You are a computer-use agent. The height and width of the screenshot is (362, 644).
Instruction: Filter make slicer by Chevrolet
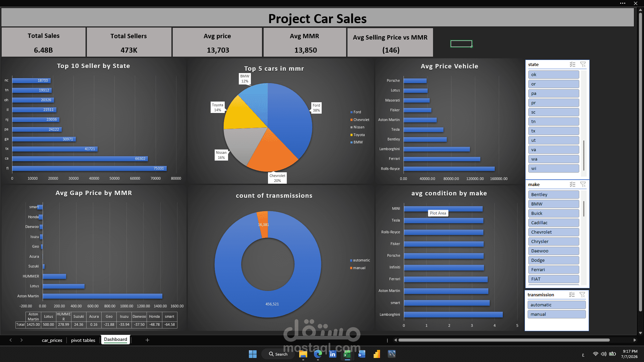(553, 232)
